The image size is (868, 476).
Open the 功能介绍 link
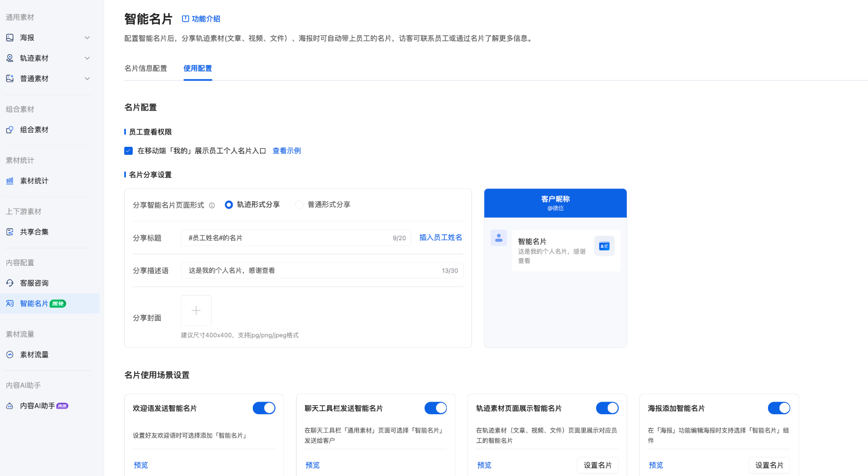point(201,19)
